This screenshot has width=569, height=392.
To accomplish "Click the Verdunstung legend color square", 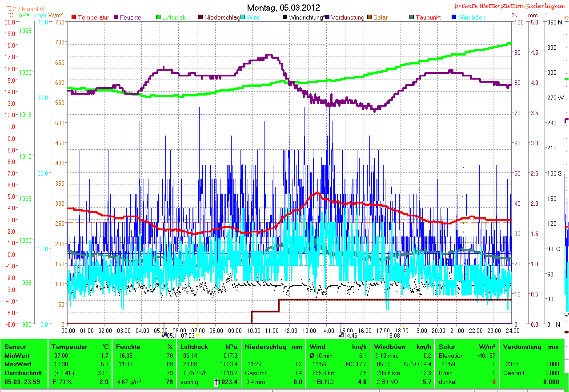I will (327, 17).
